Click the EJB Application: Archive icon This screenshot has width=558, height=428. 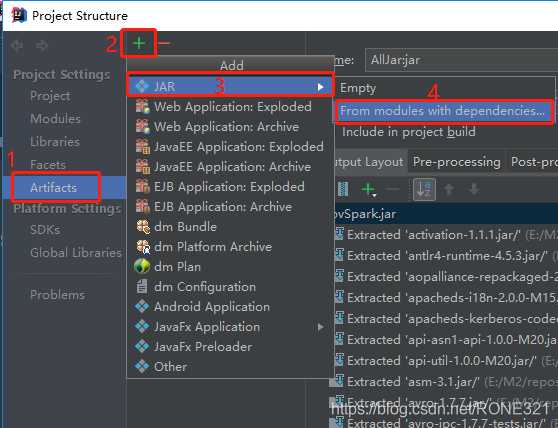tap(142, 206)
